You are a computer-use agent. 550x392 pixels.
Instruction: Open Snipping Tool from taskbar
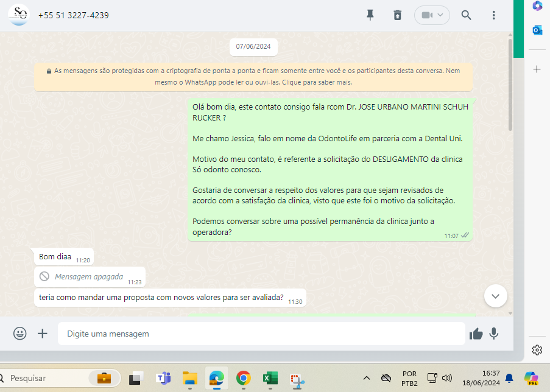[297, 381]
